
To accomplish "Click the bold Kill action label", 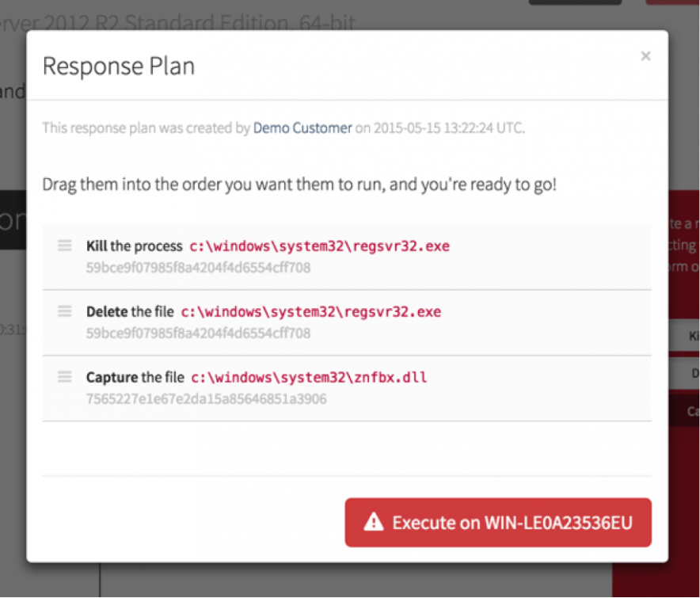I will 97,246.
